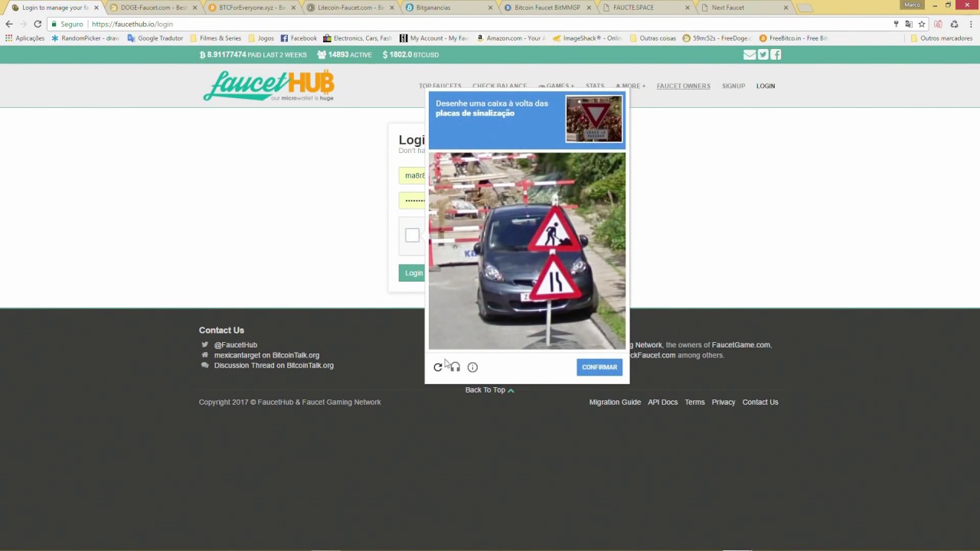Open Faucet Owners menu item
980x551 pixels.
pyautogui.click(x=684, y=86)
